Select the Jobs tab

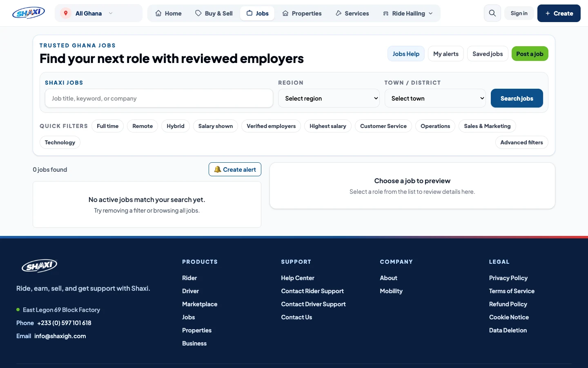[257, 13]
